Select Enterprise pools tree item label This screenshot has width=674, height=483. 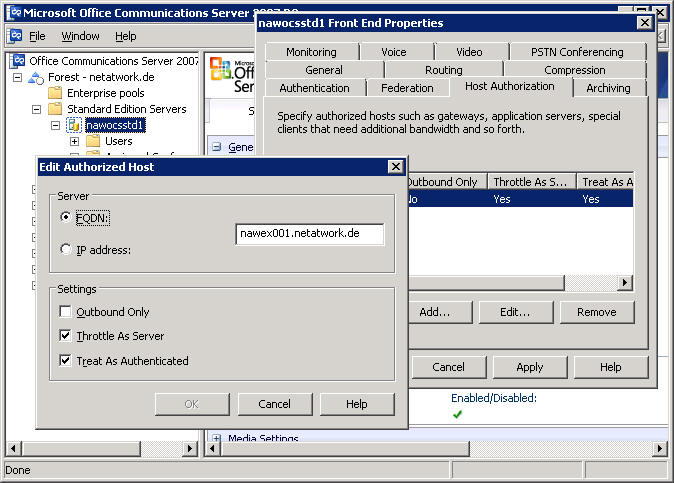(106, 93)
